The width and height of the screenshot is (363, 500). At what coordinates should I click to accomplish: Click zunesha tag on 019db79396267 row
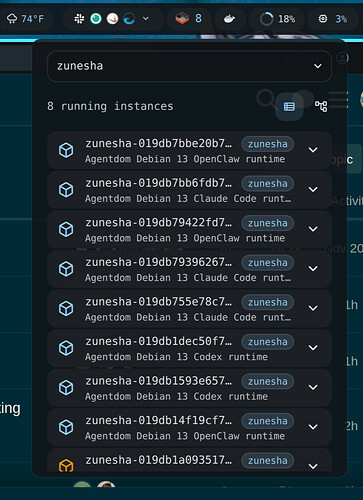click(x=268, y=263)
